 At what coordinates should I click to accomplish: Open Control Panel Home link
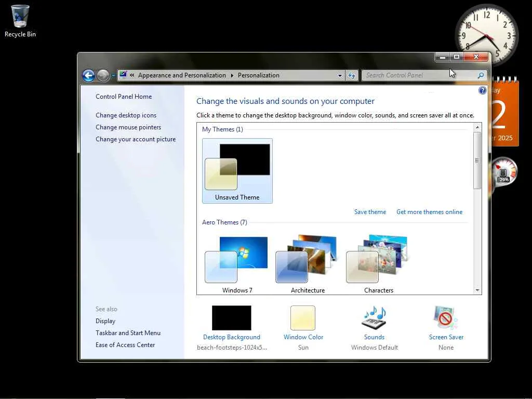coord(124,96)
